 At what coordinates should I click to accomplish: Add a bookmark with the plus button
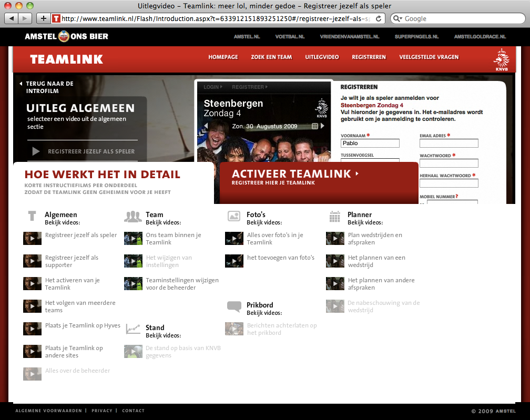pos(44,18)
